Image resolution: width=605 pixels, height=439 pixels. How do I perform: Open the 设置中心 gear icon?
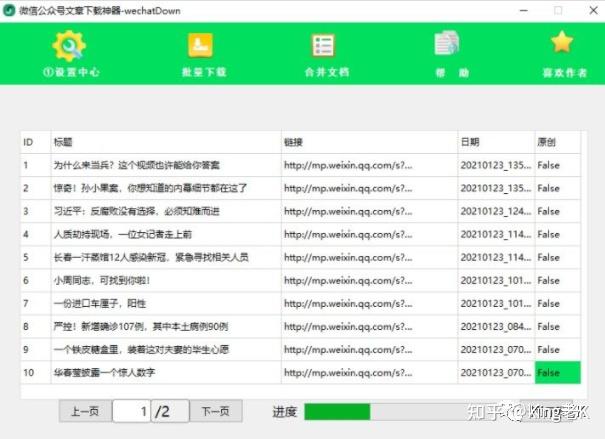click(x=68, y=45)
